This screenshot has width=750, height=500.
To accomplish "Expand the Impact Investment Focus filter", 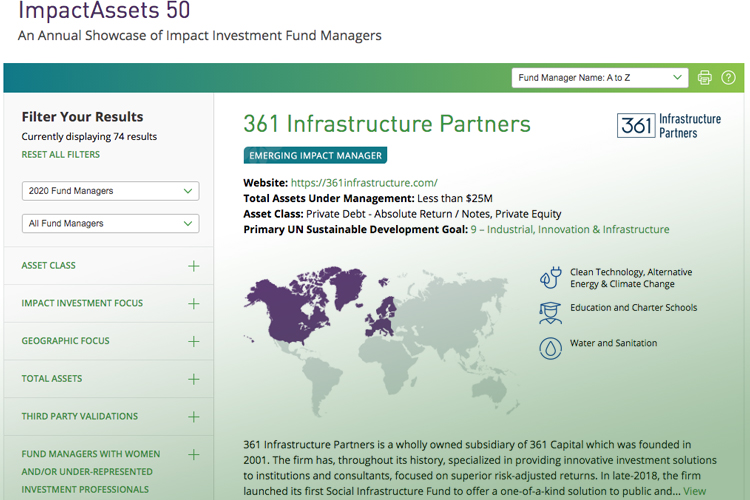I will tap(193, 303).
